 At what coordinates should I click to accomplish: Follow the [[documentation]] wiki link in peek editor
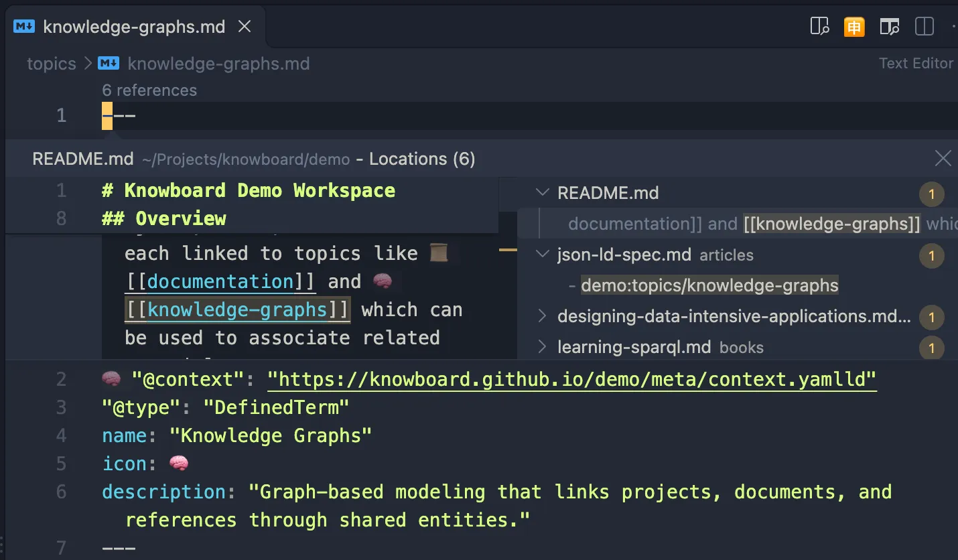click(220, 281)
